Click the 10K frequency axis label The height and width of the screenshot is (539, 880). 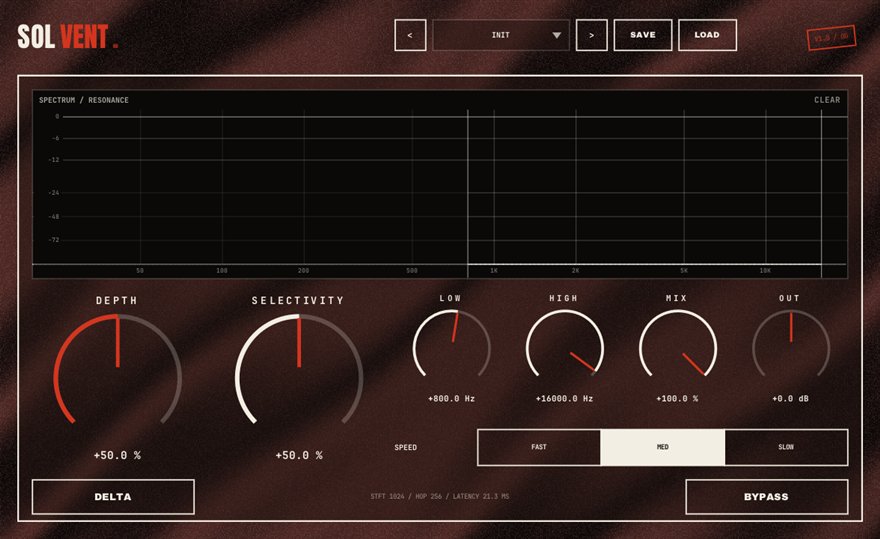point(766,271)
